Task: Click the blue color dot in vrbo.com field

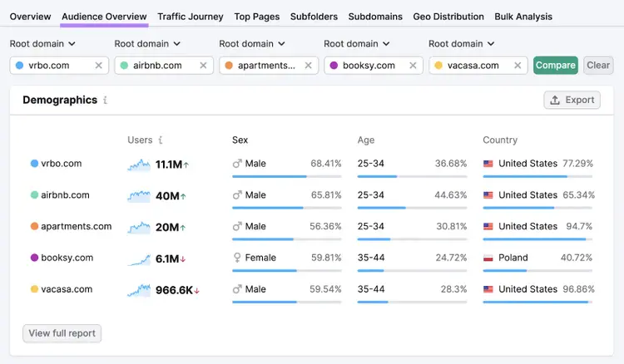Action: [x=19, y=65]
